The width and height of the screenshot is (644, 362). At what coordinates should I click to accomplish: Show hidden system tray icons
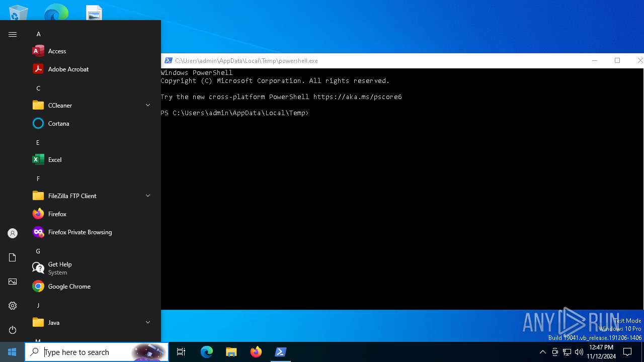pos(542,352)
